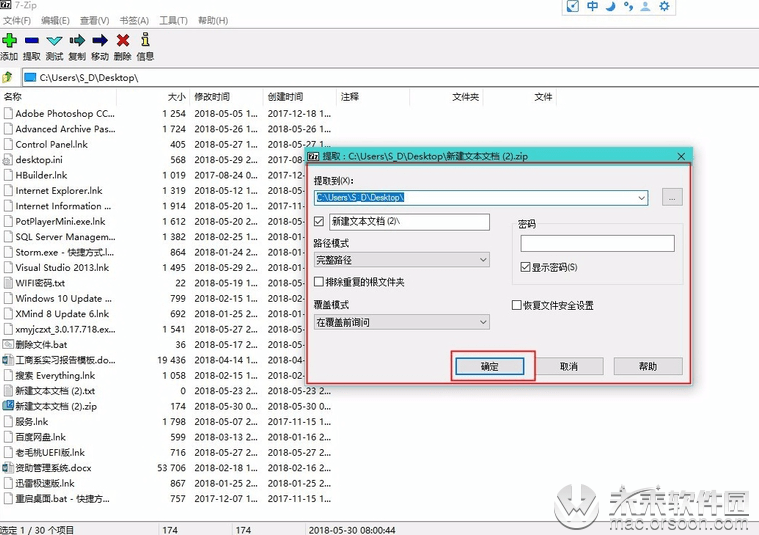Click the 确定 button
This screenshot has height=535, width=759.
[490, 367]
